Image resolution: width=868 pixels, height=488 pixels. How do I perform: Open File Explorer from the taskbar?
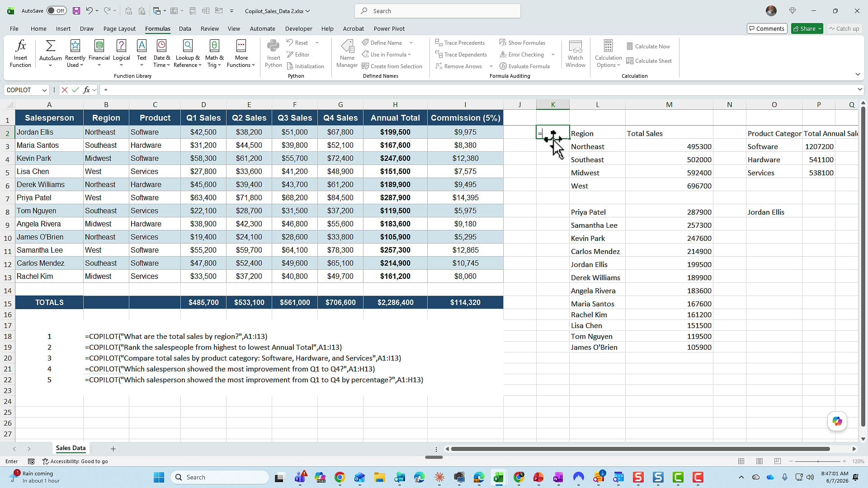pos(379,477)
